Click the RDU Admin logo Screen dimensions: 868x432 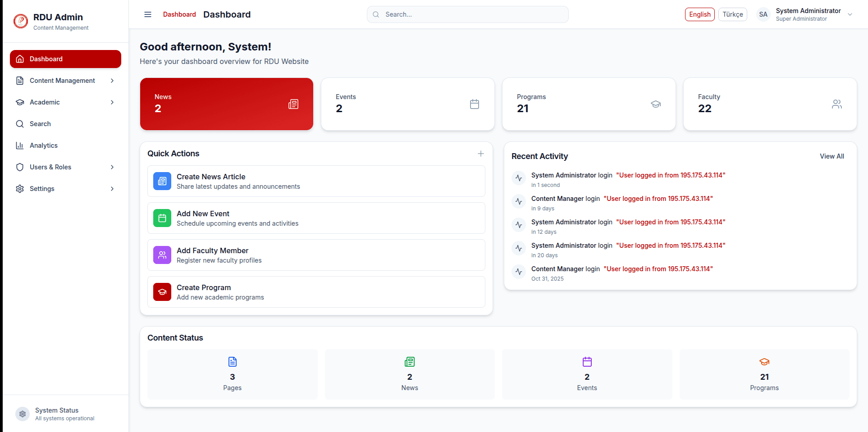[x=21, y=21]
